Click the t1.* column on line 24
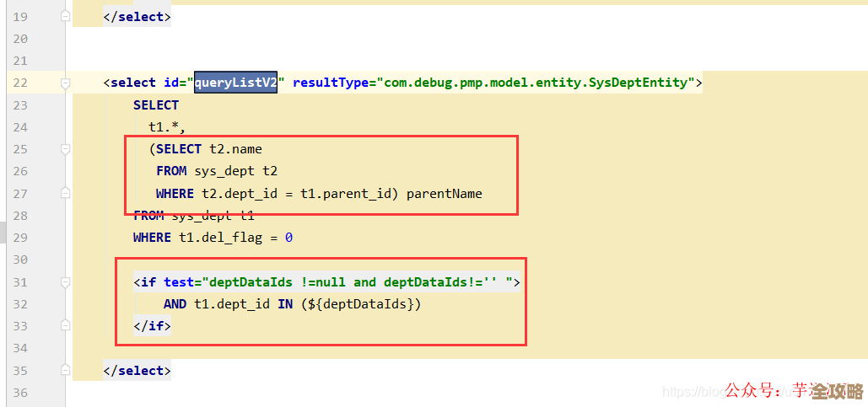 point(167,127)
